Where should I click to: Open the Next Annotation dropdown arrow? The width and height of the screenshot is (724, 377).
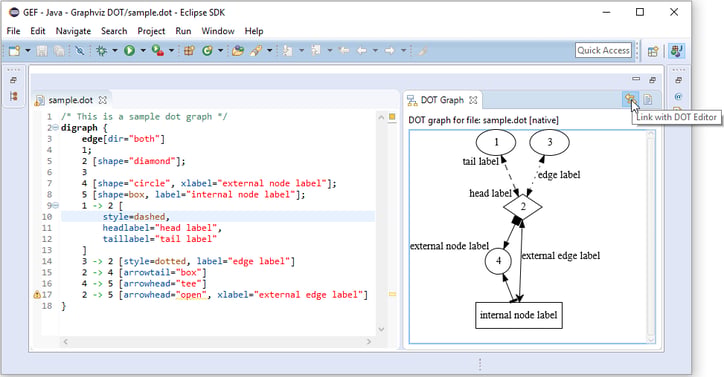click(302, 50)
